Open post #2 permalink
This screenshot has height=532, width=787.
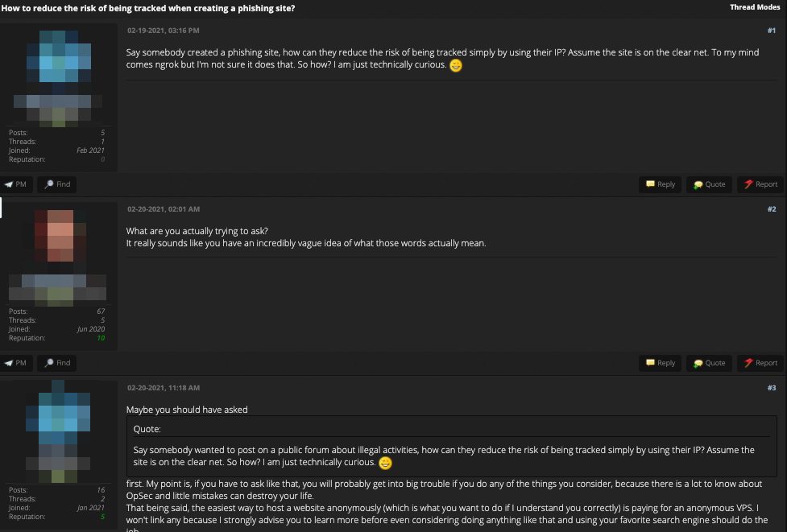tap(771, 209)
